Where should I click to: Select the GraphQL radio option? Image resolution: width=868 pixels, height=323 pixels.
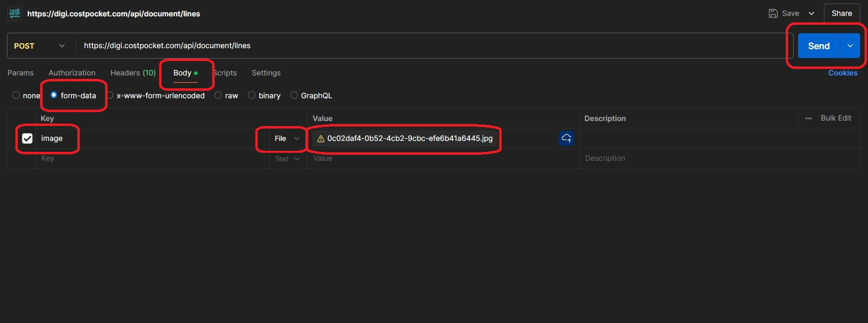coord(294,95)
